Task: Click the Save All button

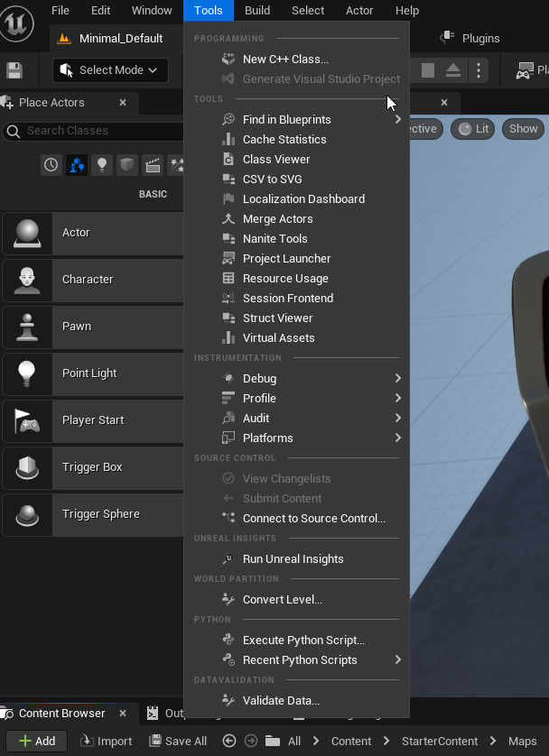Action: pos(178,741)
